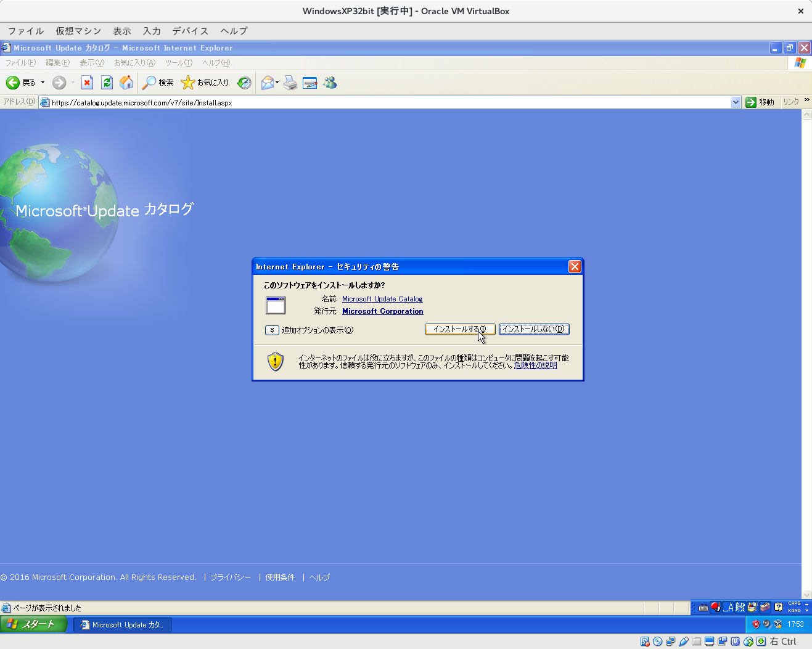Toggle KANA lock indicator on language bar

(x=794, y=611)
